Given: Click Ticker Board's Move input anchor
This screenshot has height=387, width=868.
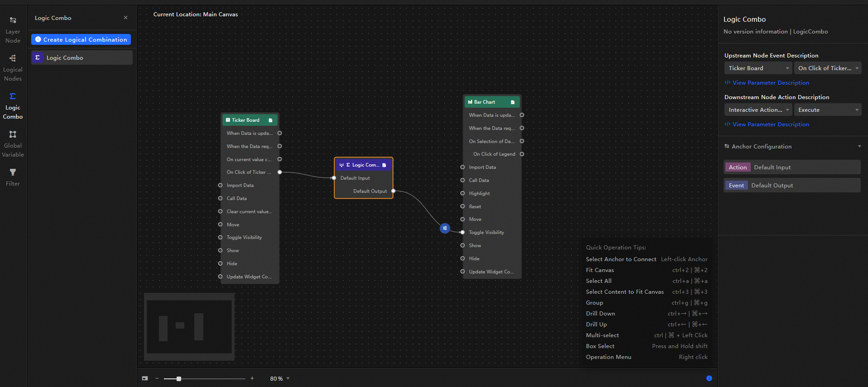Looking at the screenshot, I should [220, 225].
